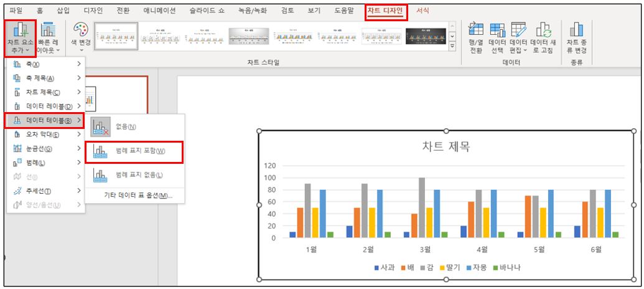
Task: Choose 범례 표지 포함(W) option
Action: [134, 151]
